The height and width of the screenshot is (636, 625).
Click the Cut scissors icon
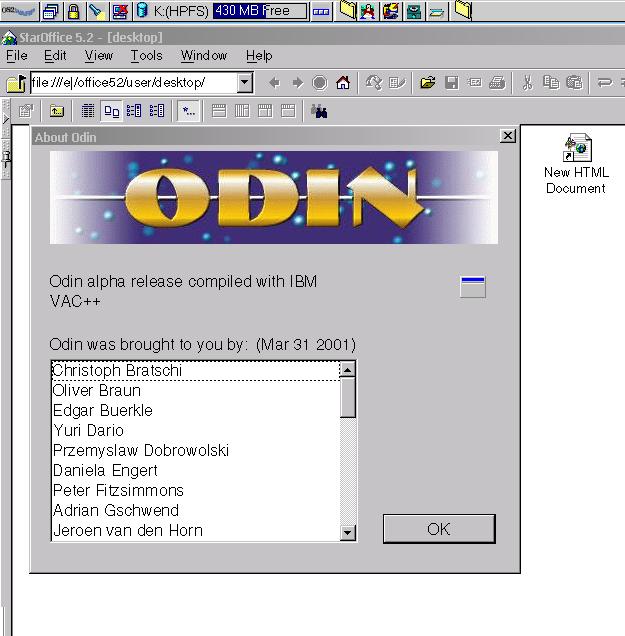[x=527, y=83]
